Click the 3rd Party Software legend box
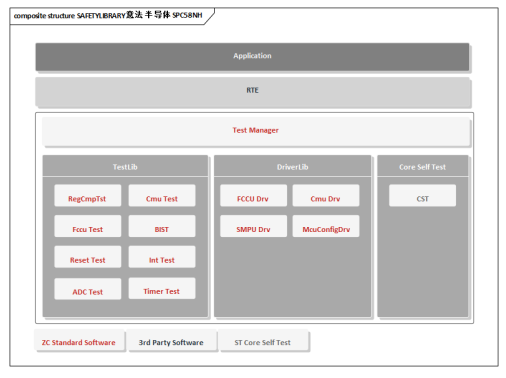Viewport: 506px width, 378px height. tap(171, 340)
